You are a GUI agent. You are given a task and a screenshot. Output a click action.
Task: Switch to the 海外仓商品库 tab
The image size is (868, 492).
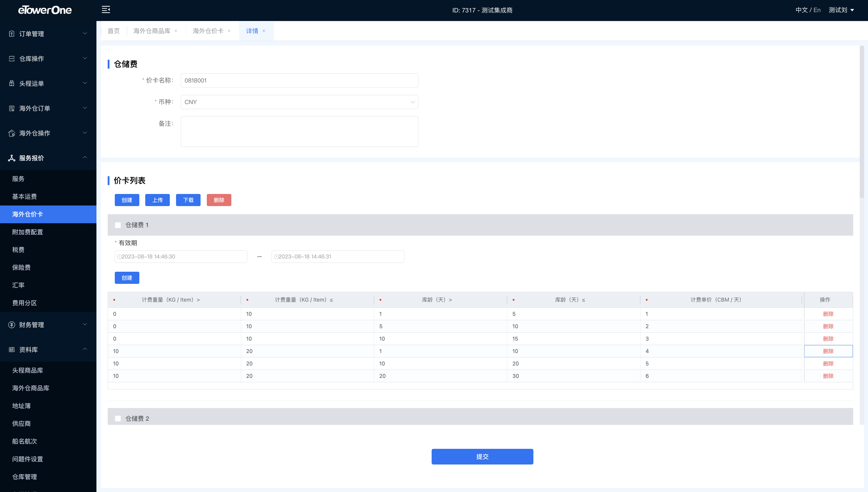(152, 31)
